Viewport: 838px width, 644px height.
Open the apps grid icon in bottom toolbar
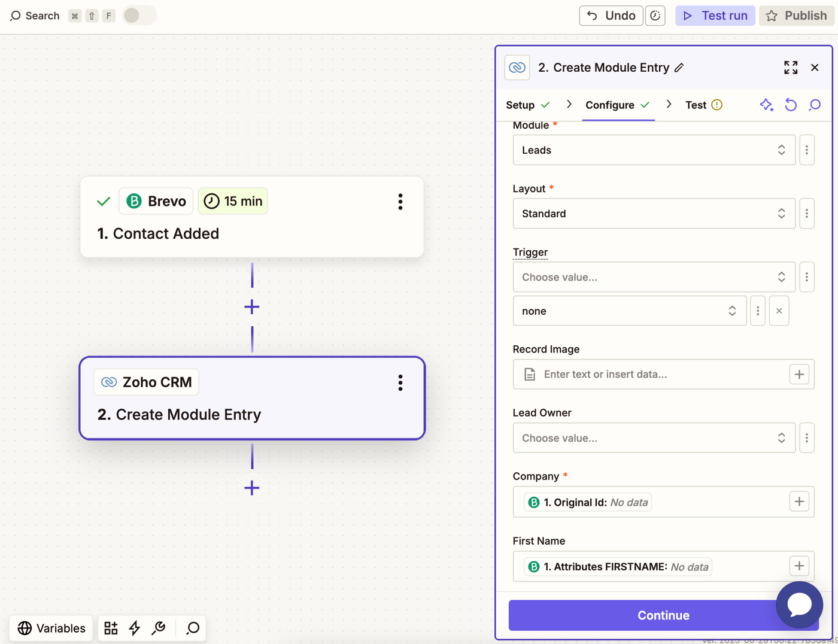[x=111, y=628]
